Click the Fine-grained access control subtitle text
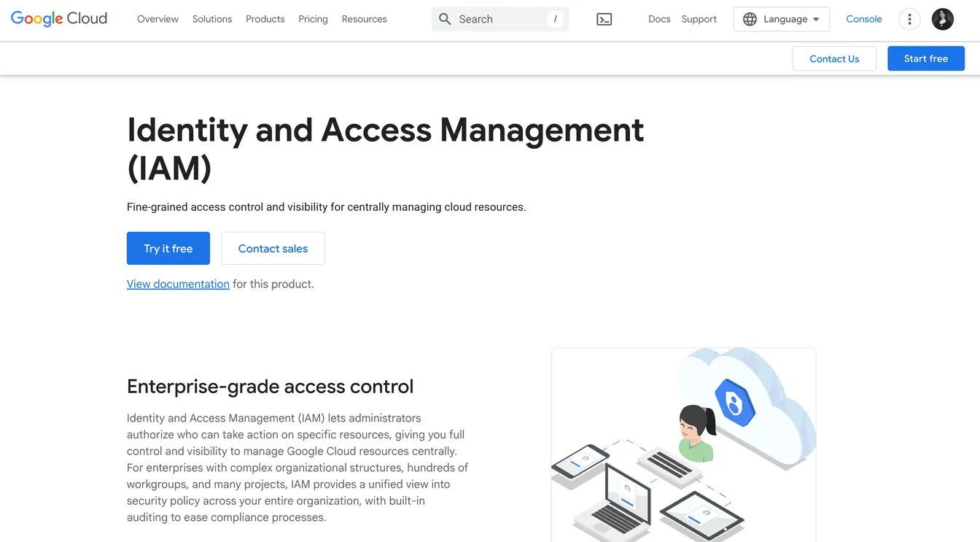The image size is (980, 542). [327, 207]
